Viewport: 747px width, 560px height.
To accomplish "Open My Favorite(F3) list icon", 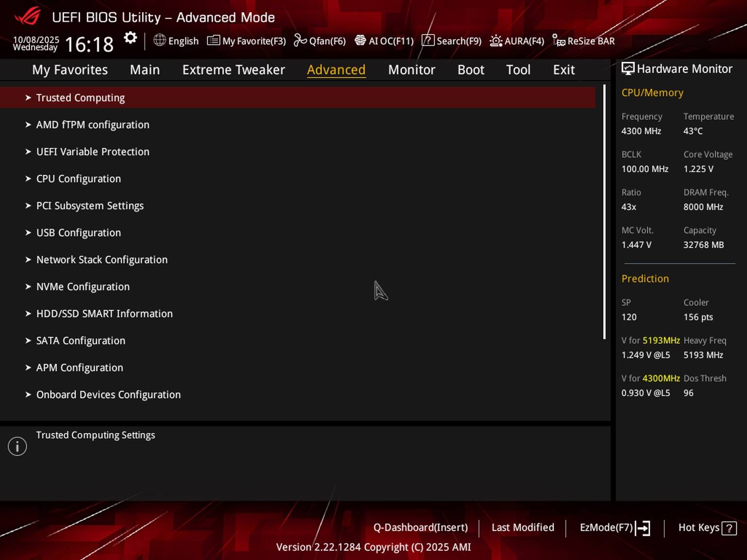I will [x=213, y=40].
